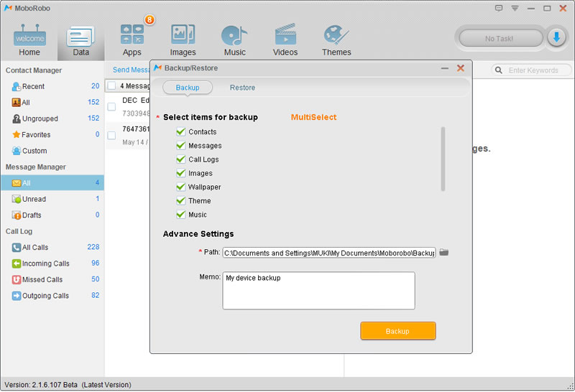Select All messages in Message Manager
575x392 pixels.
pyautogui.click(x=52, y=183)
